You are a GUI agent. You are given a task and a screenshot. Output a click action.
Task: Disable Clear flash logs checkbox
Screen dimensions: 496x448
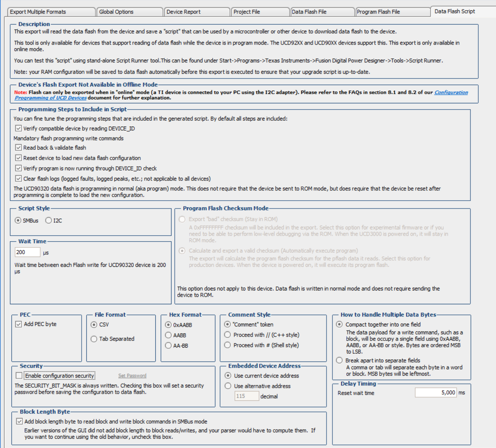coord(19,179)
